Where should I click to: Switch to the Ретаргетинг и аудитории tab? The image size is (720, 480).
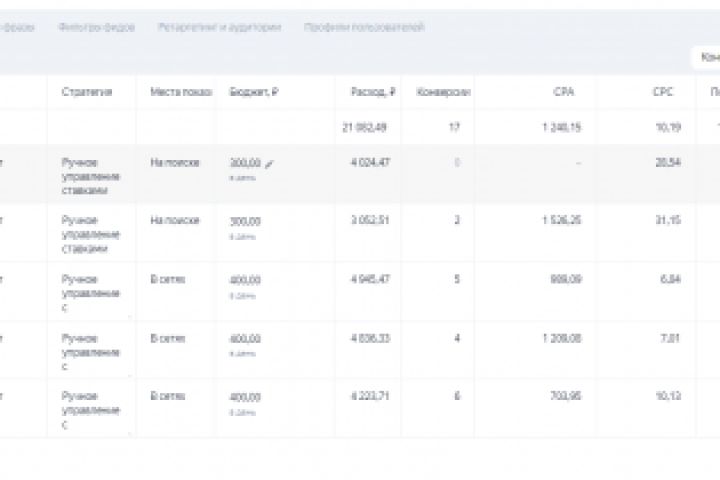(219, 27)
